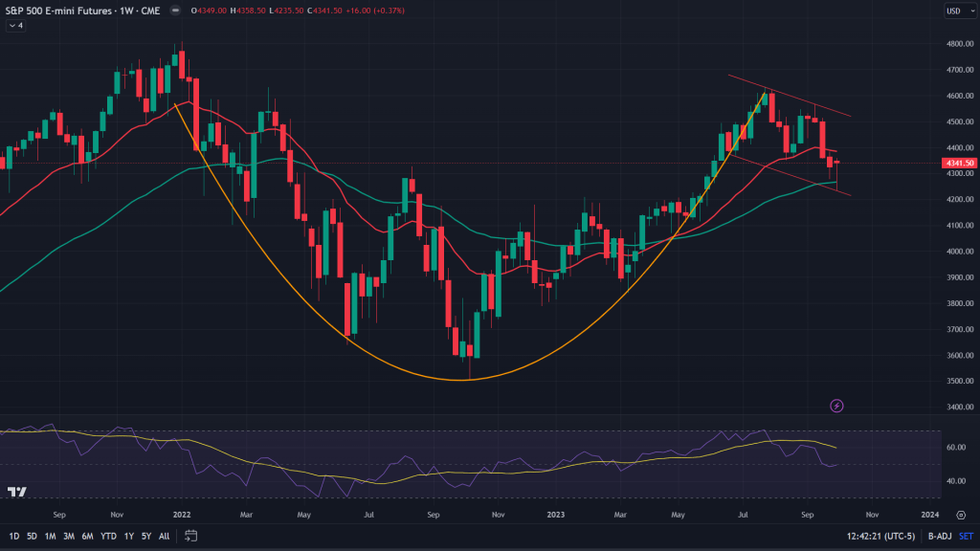Choose the 3M time range
This screenshot has width=980, height=551.
point(68,536)
